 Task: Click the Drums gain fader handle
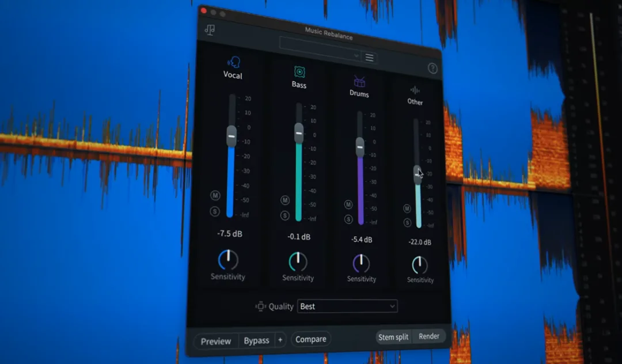tap(360, 147)
